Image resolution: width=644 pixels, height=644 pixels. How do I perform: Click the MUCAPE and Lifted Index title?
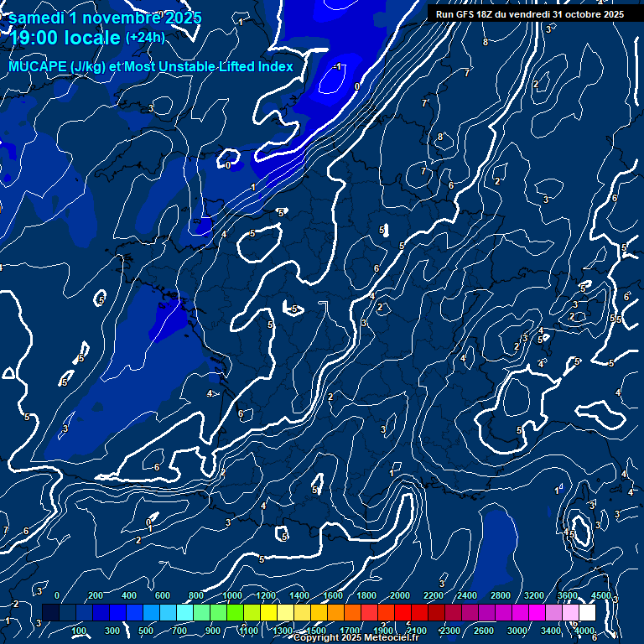pyautogui.click(x=151, y=67)
